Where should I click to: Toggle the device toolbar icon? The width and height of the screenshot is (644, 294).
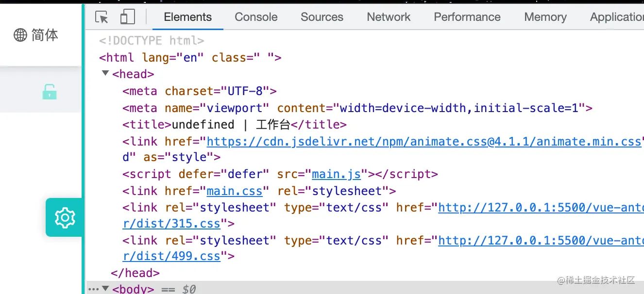[x=127, y=17]
